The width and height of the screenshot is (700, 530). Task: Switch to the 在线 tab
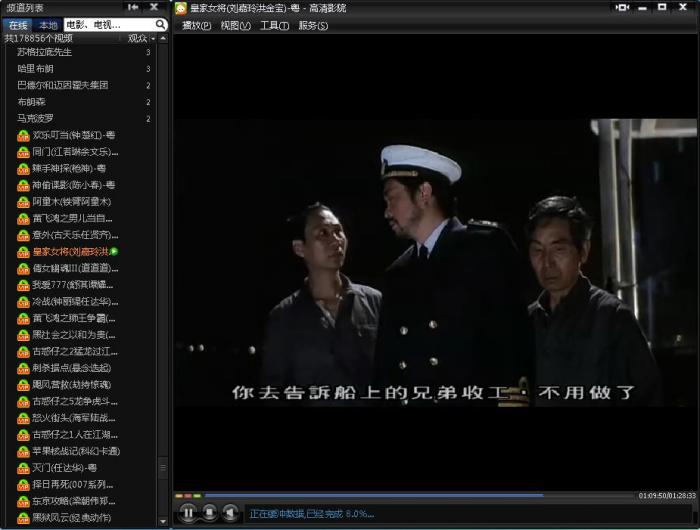click(18, 25)
